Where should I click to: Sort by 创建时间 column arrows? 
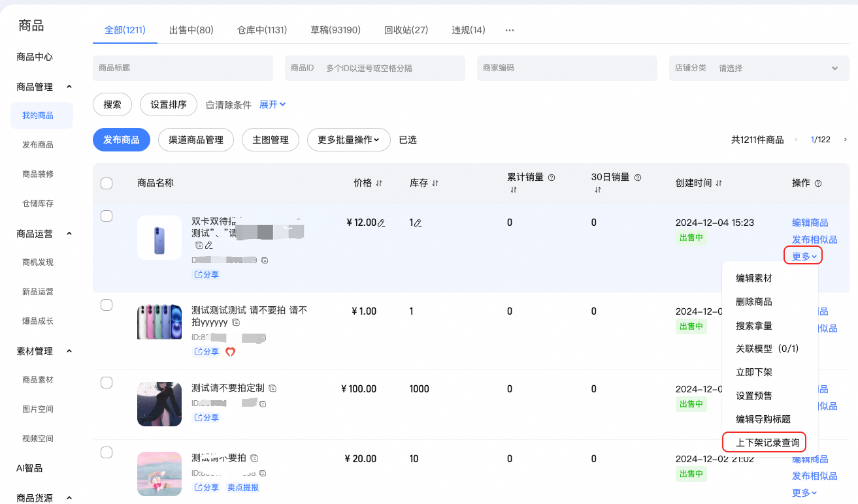point(719,183)
